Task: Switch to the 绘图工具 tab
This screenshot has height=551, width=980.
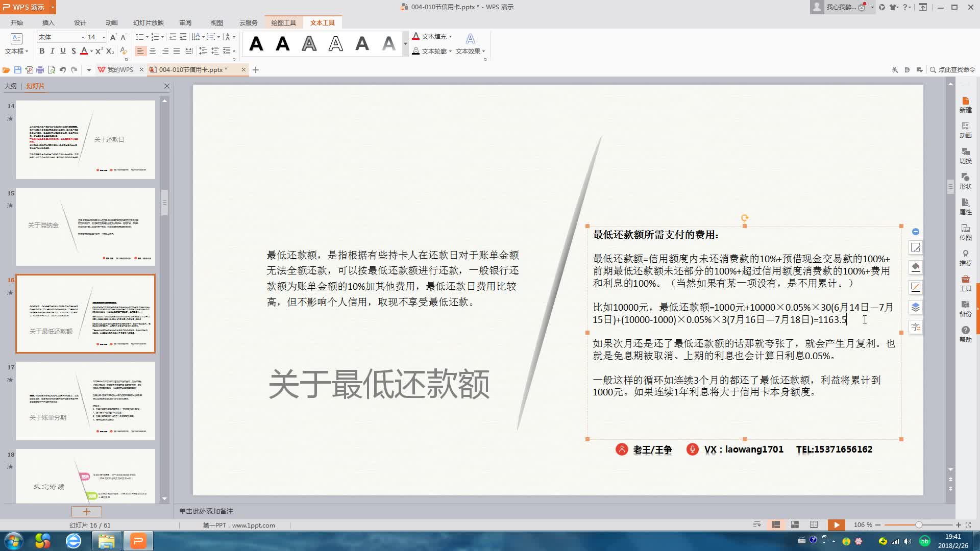Action: coord(283,22)
